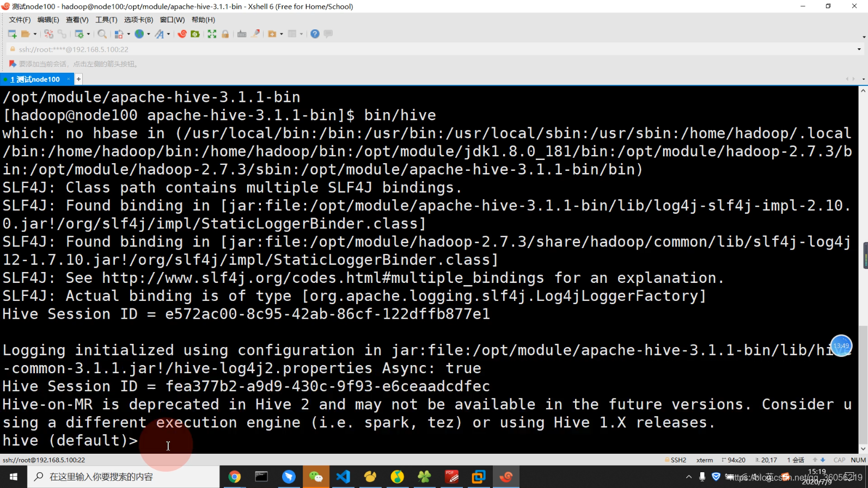Open VMware Workstation taskbar icon
The height and width of the screenshot is (488, 868).
coord(479,477)
